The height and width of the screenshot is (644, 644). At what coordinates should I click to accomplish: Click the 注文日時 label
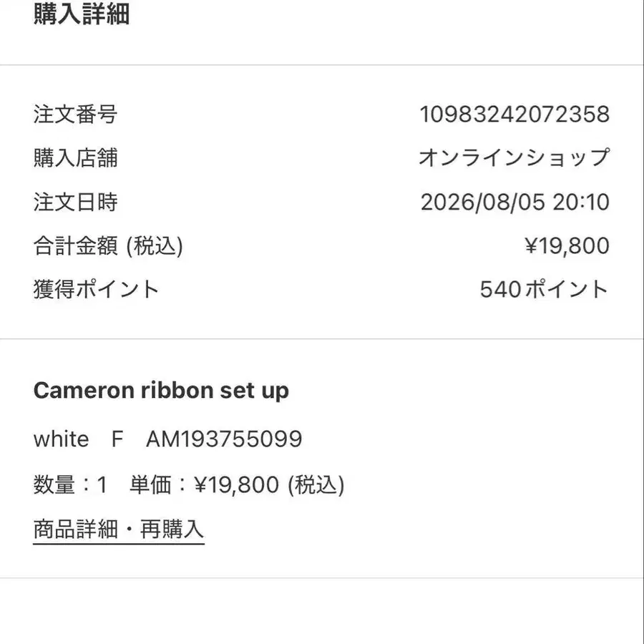click(x=76, y=202)
